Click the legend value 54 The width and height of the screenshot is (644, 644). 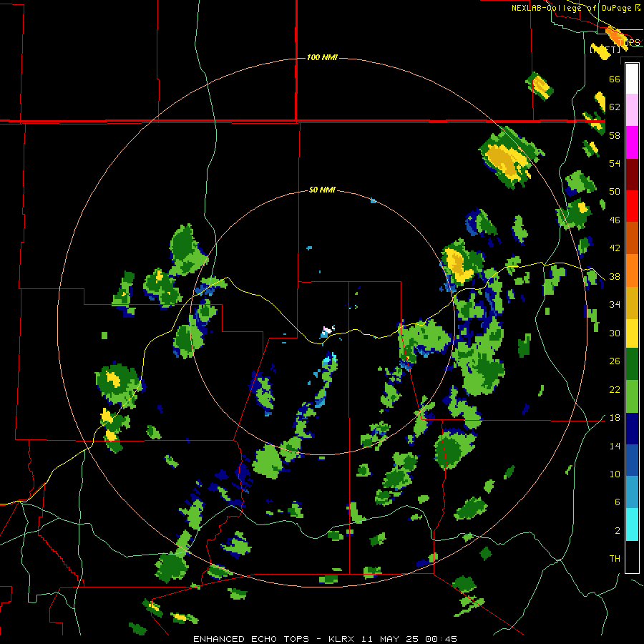pyautogui.click(x=615, y=163)
